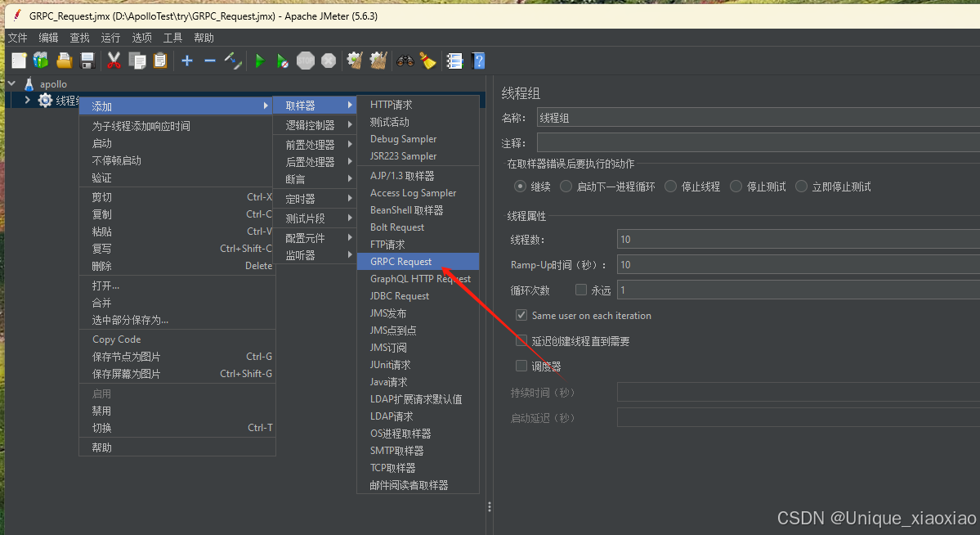Click the New test plan toolbar icon
This screenshot has height=535, width=980.
(x=19, y=61)
